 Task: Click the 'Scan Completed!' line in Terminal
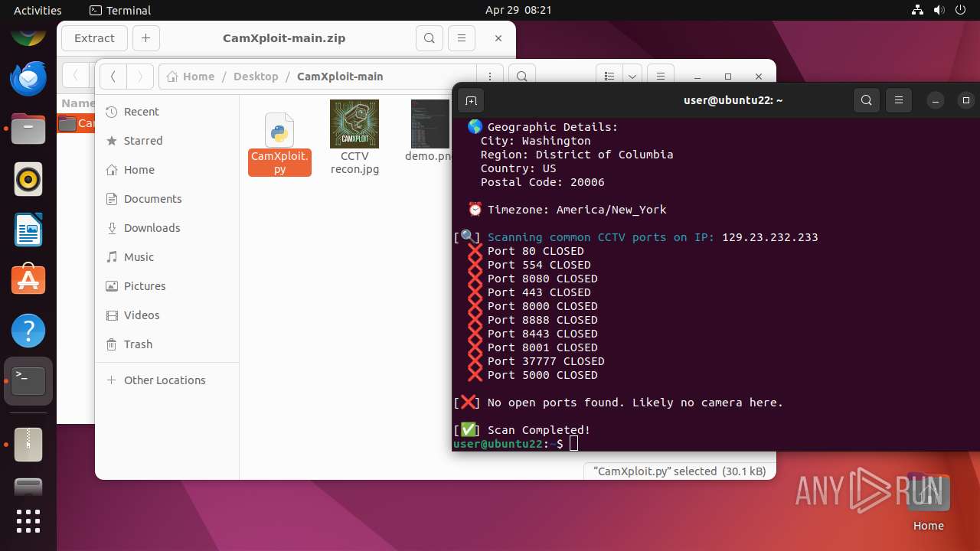pos(539,430)
